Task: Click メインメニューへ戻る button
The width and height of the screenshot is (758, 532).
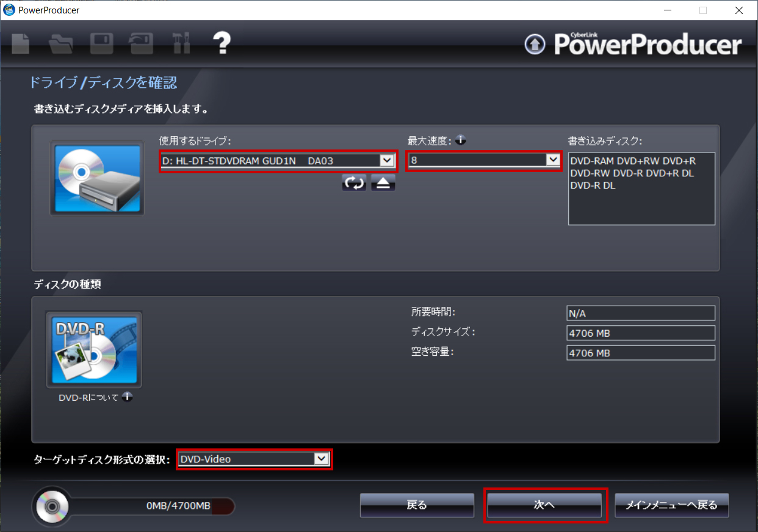Action: (x=671, y=505)
